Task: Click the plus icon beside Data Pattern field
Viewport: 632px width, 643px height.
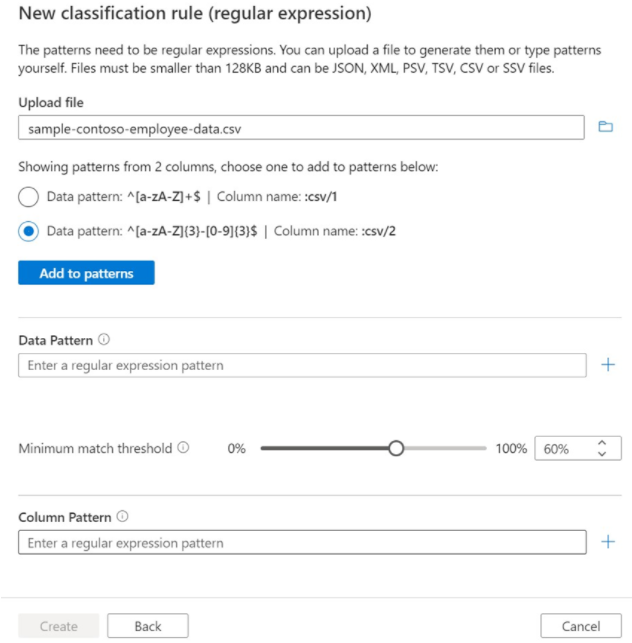Action: tap(607, 365)
